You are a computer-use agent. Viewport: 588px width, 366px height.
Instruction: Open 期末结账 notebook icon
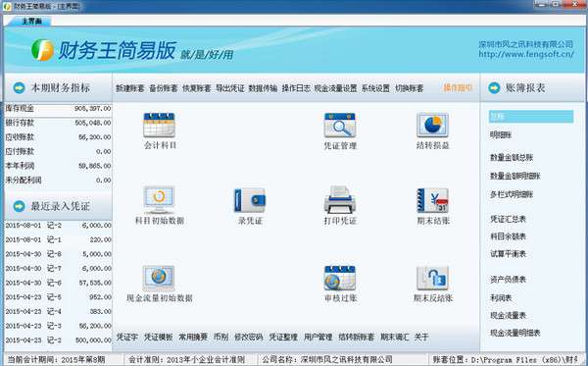[432, 200]
